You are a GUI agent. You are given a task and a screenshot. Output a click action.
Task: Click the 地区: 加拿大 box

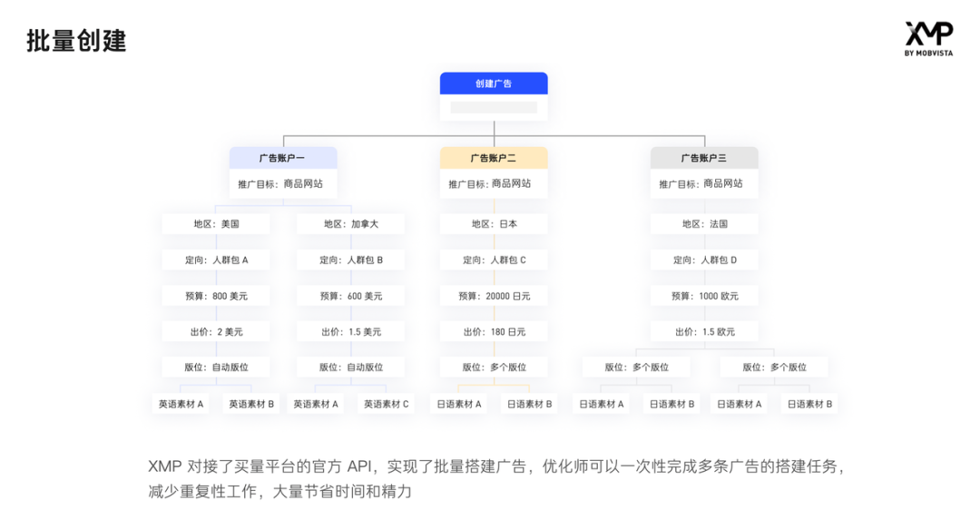(x=350, y=224)
